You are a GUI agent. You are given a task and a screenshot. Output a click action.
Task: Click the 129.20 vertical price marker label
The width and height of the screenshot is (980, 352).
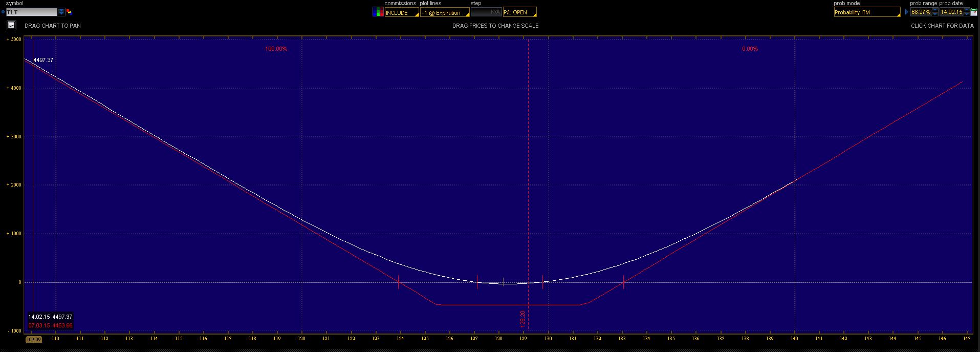[x=522, y=319]
